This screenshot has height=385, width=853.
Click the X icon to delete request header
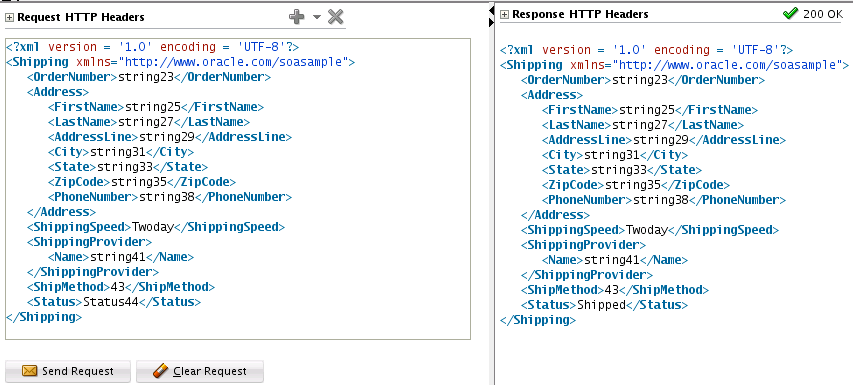pyautogui.click(x=336, y=17)
